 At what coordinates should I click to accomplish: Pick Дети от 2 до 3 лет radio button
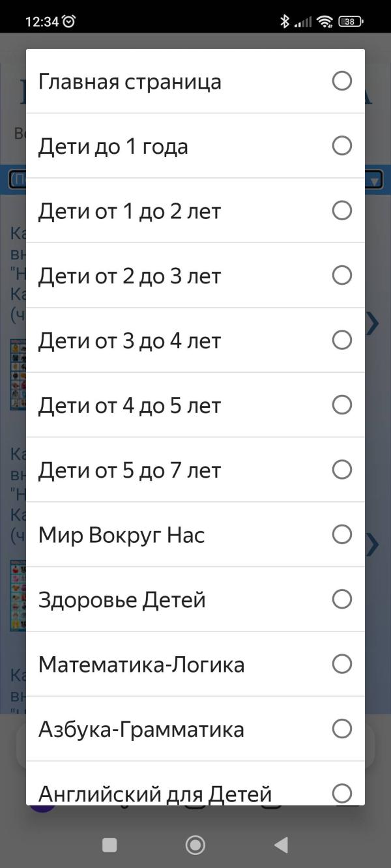click(341, 275)
